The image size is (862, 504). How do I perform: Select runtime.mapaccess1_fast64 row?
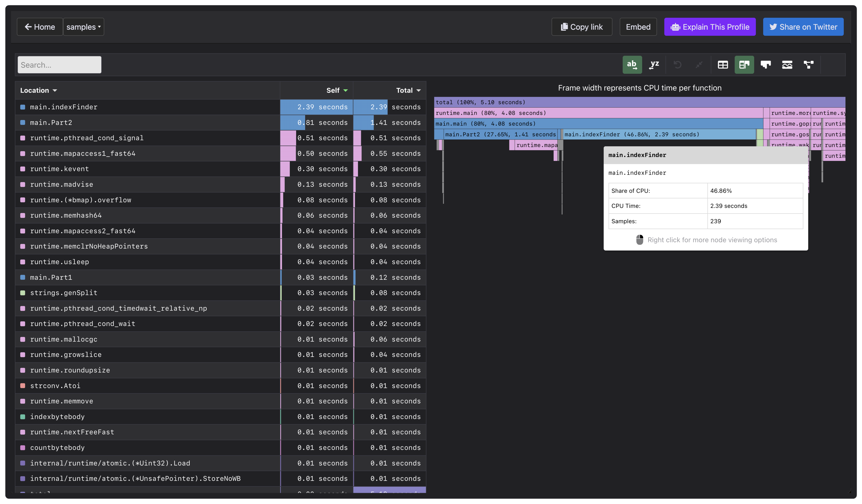[x=221, y=154]
